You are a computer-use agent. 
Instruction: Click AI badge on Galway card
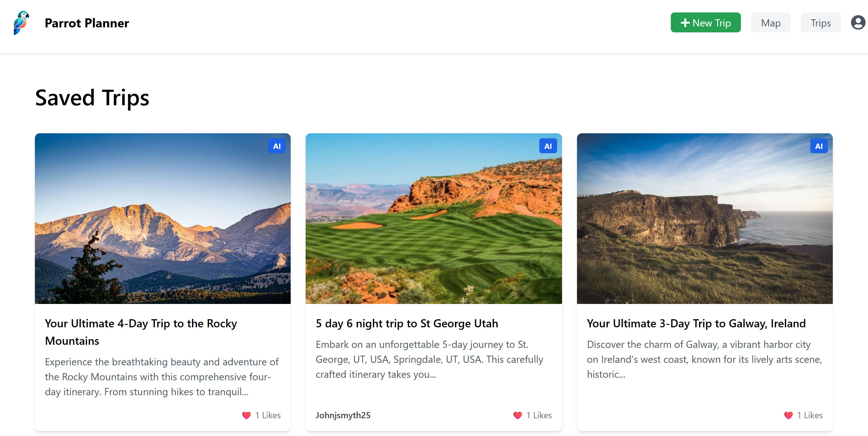818,146
